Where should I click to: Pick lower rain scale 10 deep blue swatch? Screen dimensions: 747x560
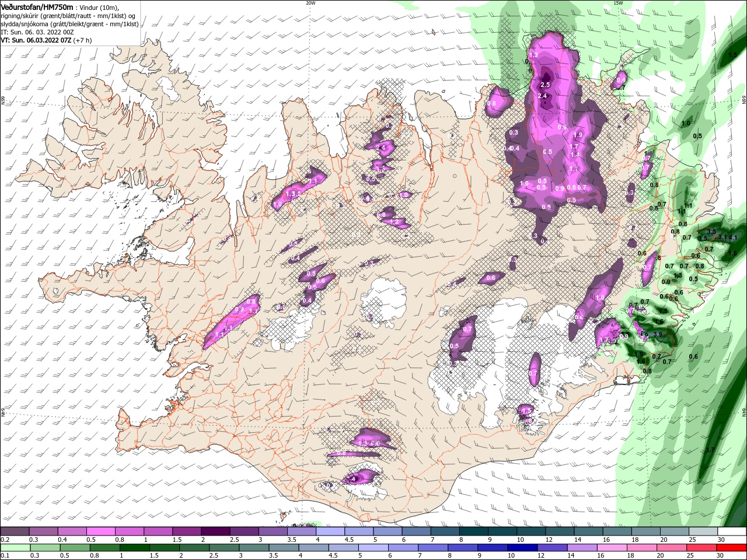pos(522,548)
